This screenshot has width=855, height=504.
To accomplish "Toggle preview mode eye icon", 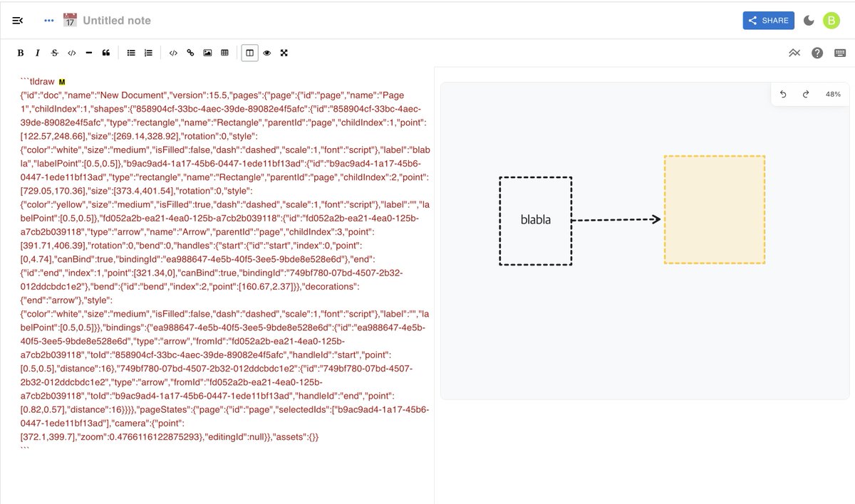I will point(267,53).
